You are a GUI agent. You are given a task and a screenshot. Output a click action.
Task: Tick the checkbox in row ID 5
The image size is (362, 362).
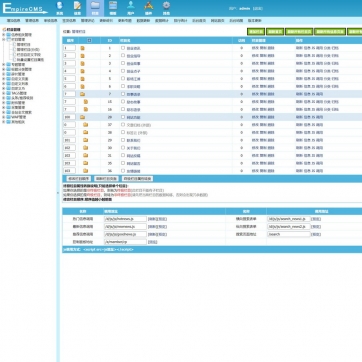(123, 79)
